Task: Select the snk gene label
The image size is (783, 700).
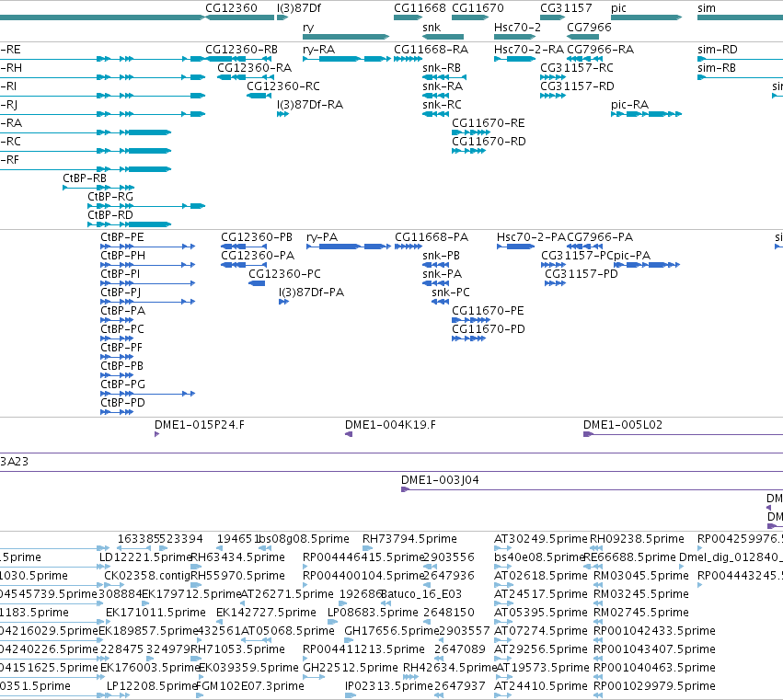Action: tap(432, 28)
